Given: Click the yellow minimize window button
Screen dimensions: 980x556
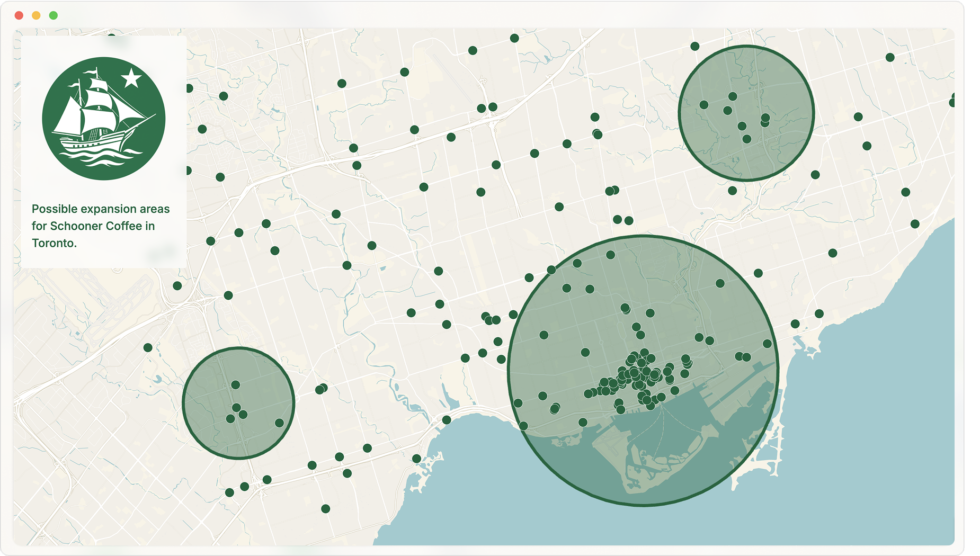Looking at the screenshot, I should point(36,15).
